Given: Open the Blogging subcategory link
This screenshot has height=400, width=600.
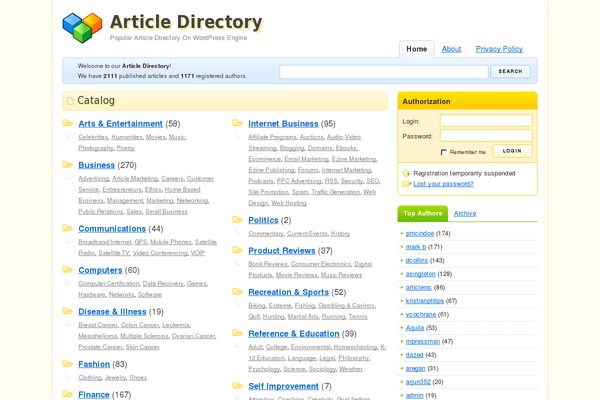Looking at the screenshot, I should [292, 148].
